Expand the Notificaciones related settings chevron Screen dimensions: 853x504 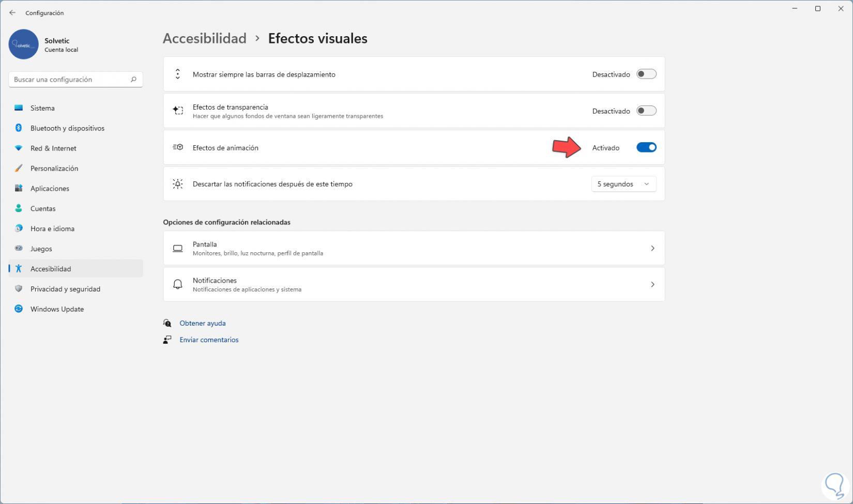652,285
